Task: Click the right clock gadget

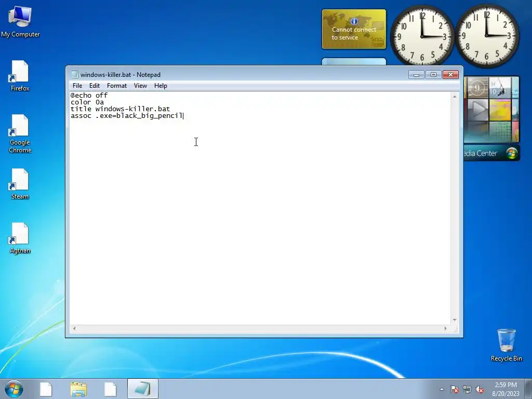Action: coord(486,35)
